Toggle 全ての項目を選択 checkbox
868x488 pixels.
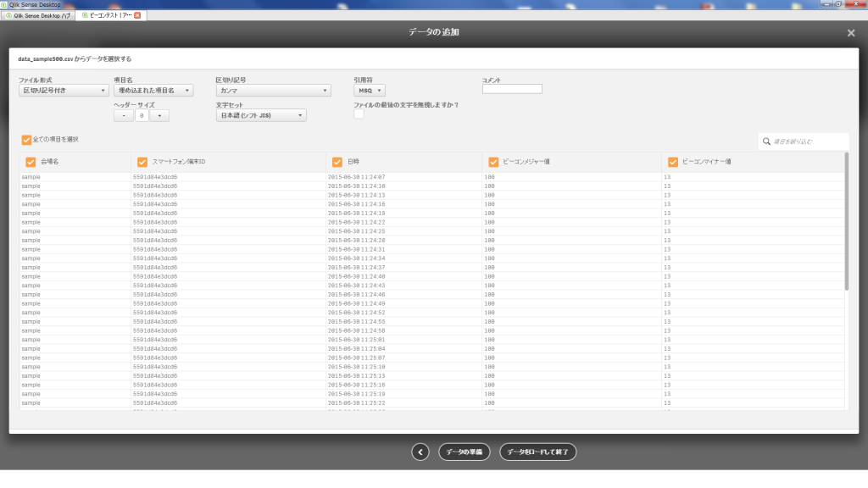pyautogui.click(x=27, y=140)
